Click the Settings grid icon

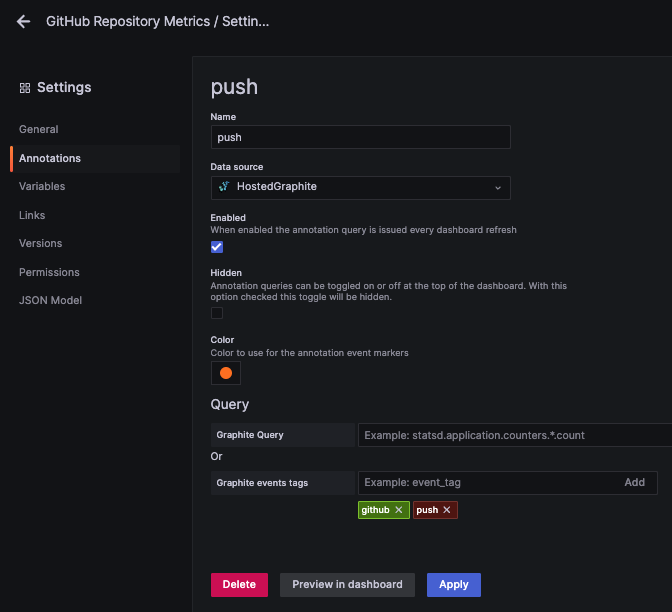(25, 88)
